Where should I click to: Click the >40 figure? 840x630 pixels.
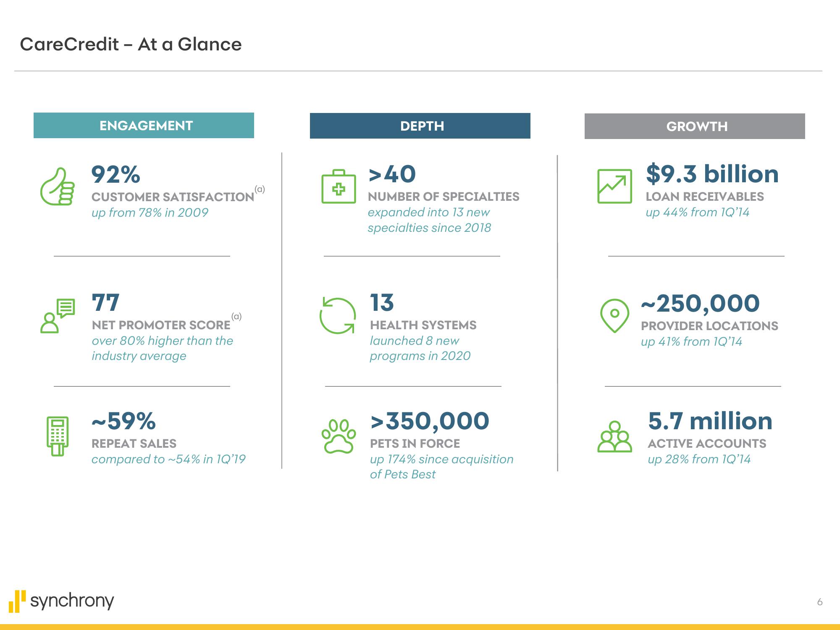point(392,174)
